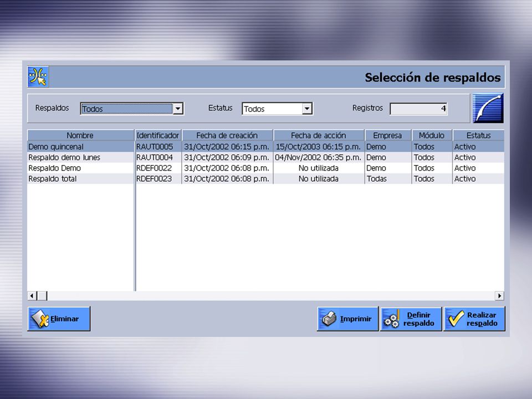Click identifier RDEF0023
Viewport: 532px width, 399px height.
click(154, 178)
